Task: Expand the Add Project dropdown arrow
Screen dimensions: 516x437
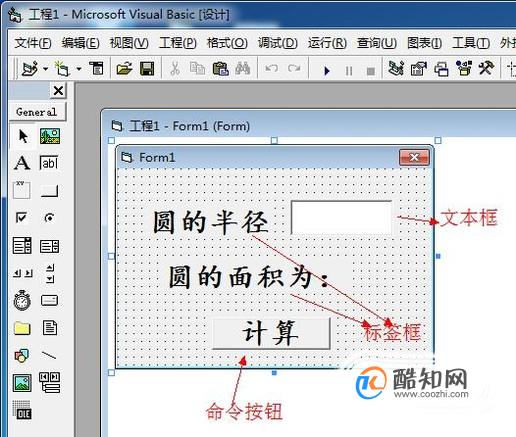Action: click(45, 69)
